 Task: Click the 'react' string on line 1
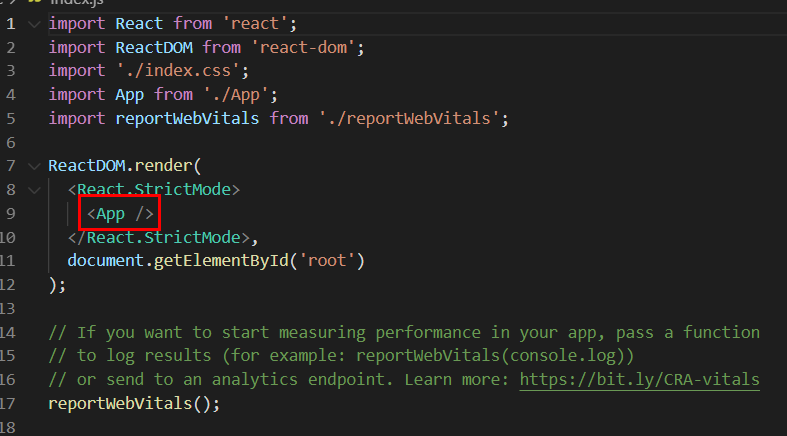click(x=255, y=24)
